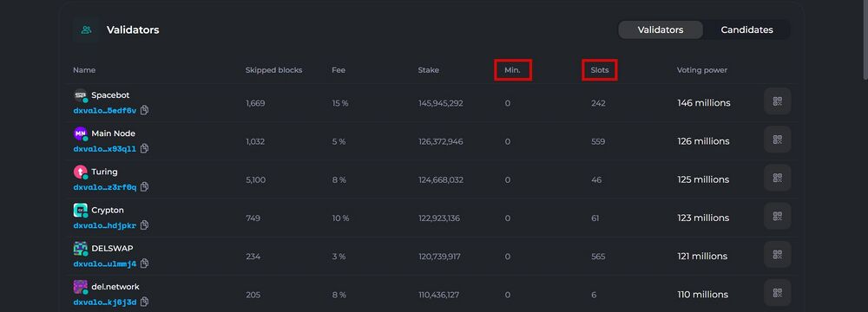Image resolution: width=868 pixels, height=312 pixels.
Task: Click the Main Node avatar icon
Action: (80, 133)
